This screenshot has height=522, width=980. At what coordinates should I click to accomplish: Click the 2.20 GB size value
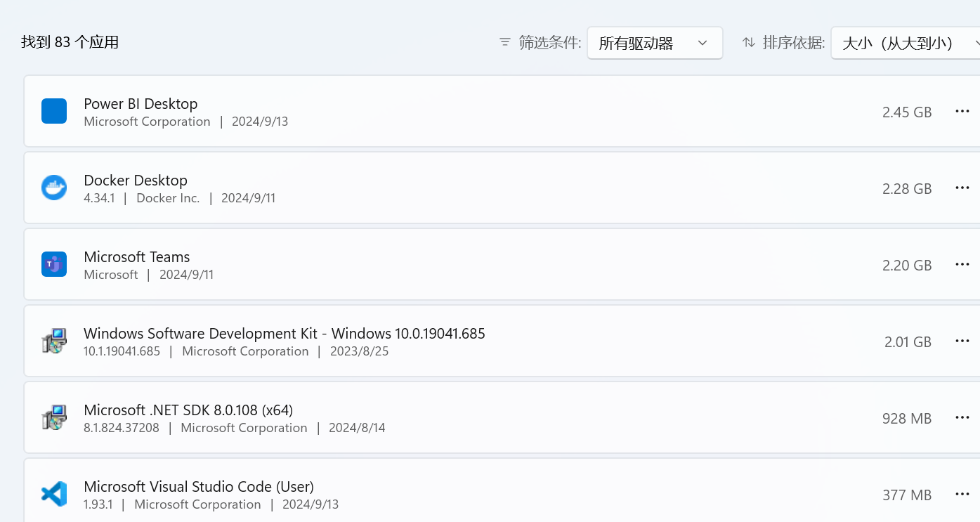(x=907, y=266)
